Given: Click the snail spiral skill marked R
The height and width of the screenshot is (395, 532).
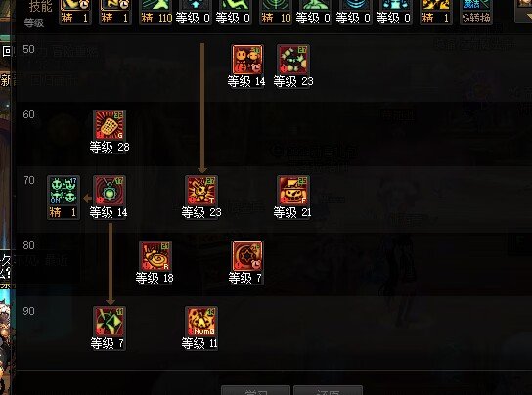Looking at the screenshot, I should tap(155, 256).
